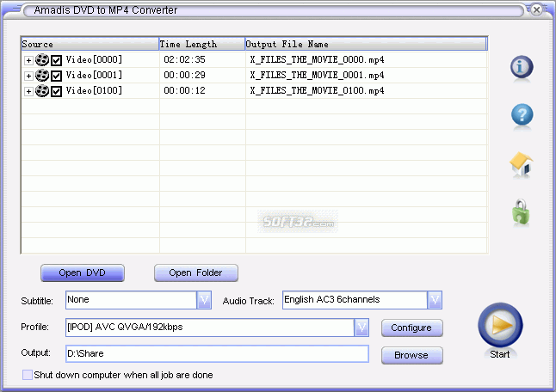Click the Open Folder button
Viewport: 556px width, 392px height.
coord(195,273)
